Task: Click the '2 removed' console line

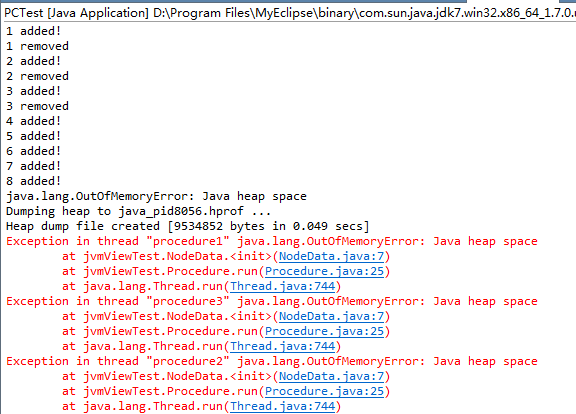Action: [37, 76]
